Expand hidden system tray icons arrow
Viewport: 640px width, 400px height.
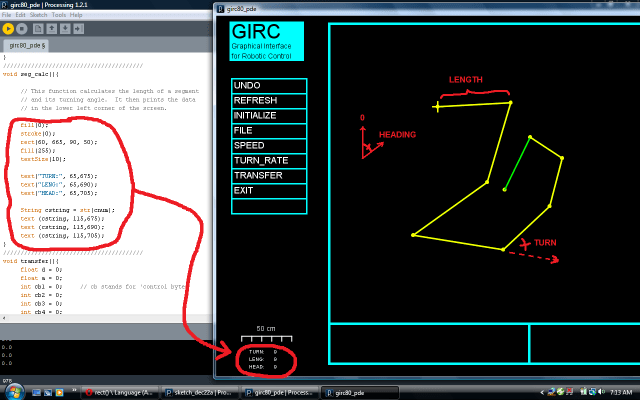point(542,393)
